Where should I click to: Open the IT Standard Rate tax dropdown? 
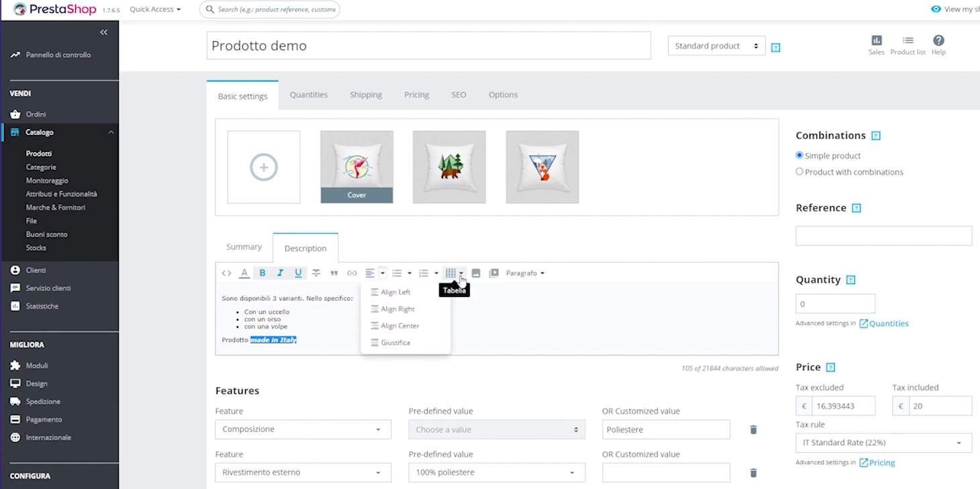883,443
